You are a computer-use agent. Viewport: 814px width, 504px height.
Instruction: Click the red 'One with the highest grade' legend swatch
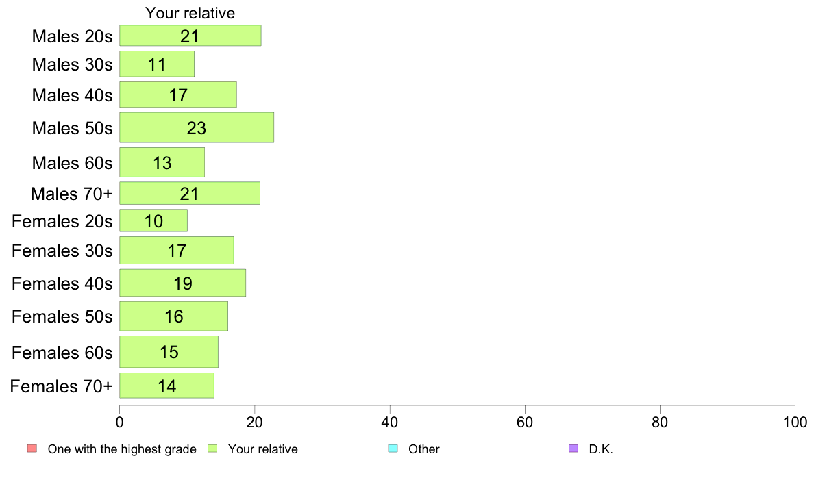(32, 449)
